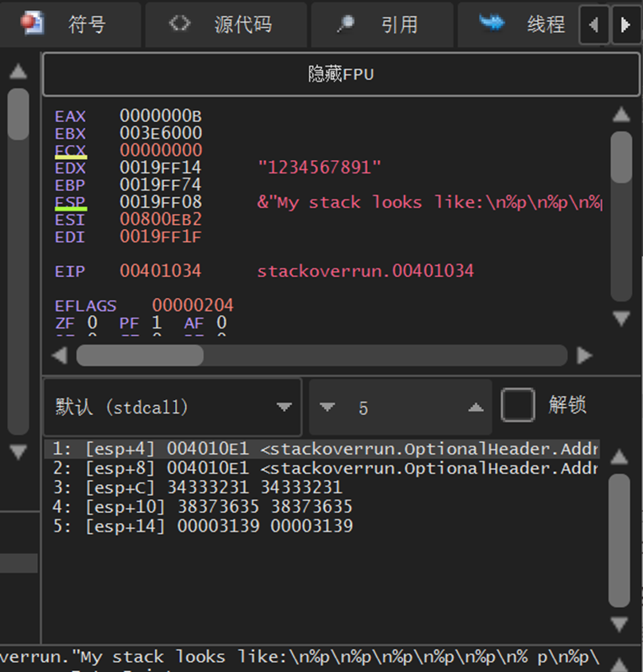
Task: Select argument row 5: [esp+14] 00003139
Action: point(321,525)
